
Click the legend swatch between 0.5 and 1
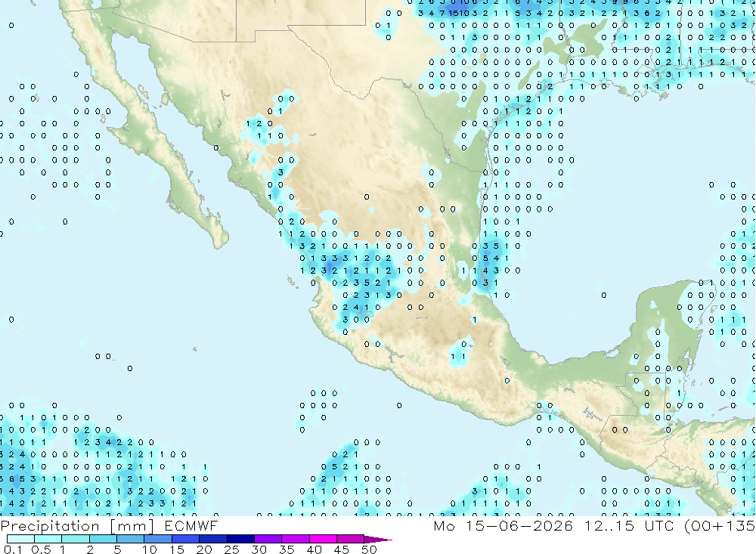click(x=48, y=539)
